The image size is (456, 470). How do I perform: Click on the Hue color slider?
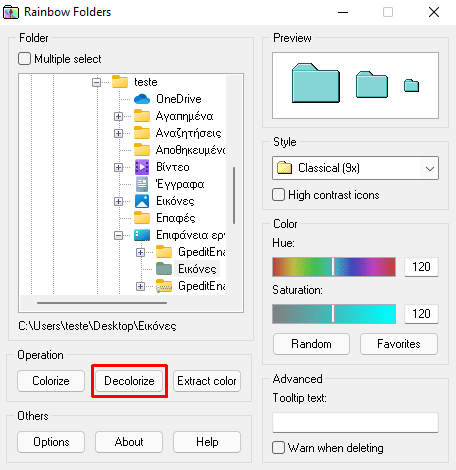[334, 267]
